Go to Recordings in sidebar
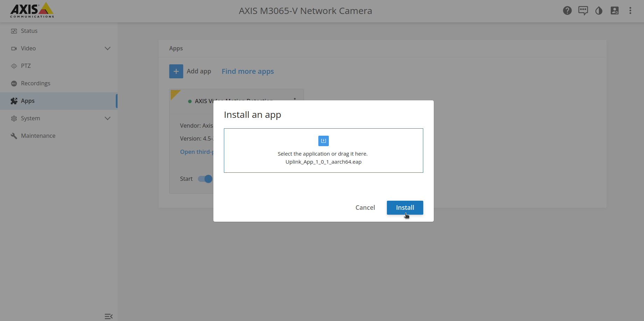This screenshot has width=644, height=321. point(35,84)
